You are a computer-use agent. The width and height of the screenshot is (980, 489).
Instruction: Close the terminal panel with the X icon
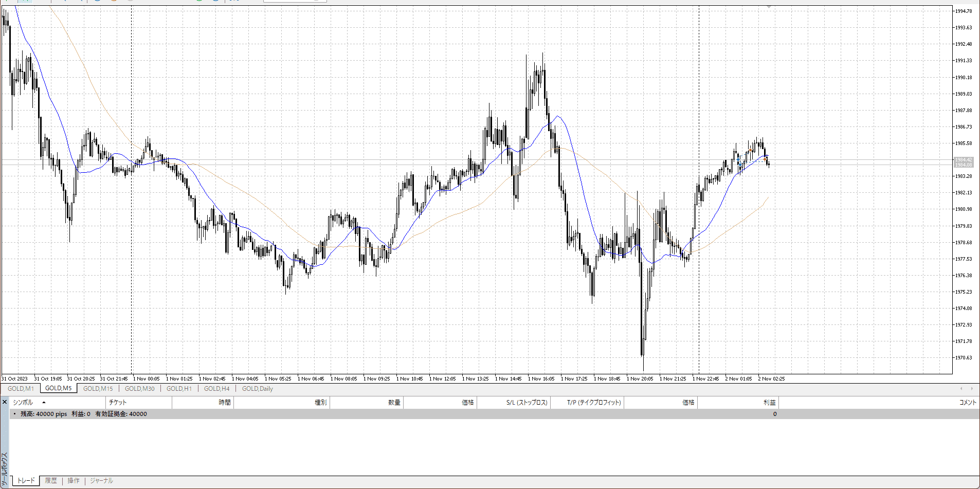[5, 402]
